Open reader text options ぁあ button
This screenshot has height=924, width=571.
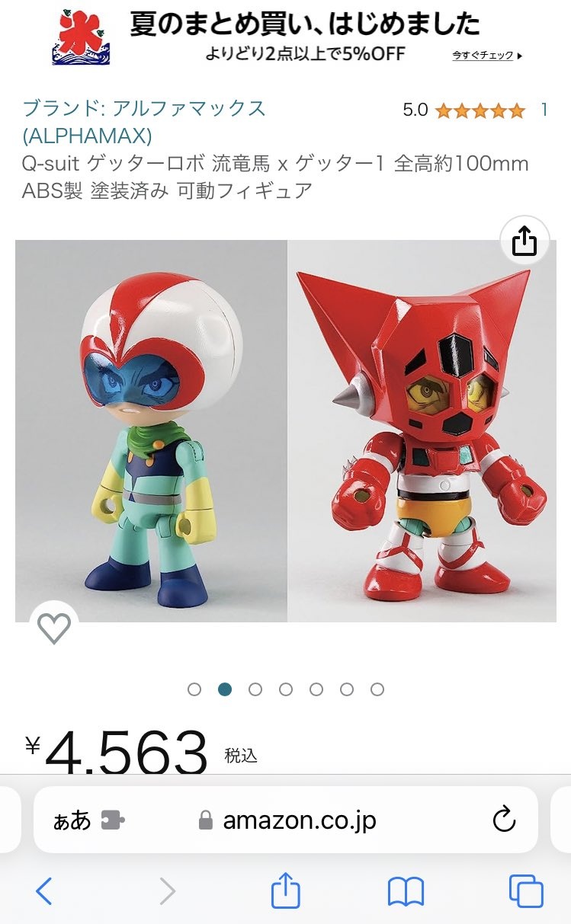pos(72,820)
